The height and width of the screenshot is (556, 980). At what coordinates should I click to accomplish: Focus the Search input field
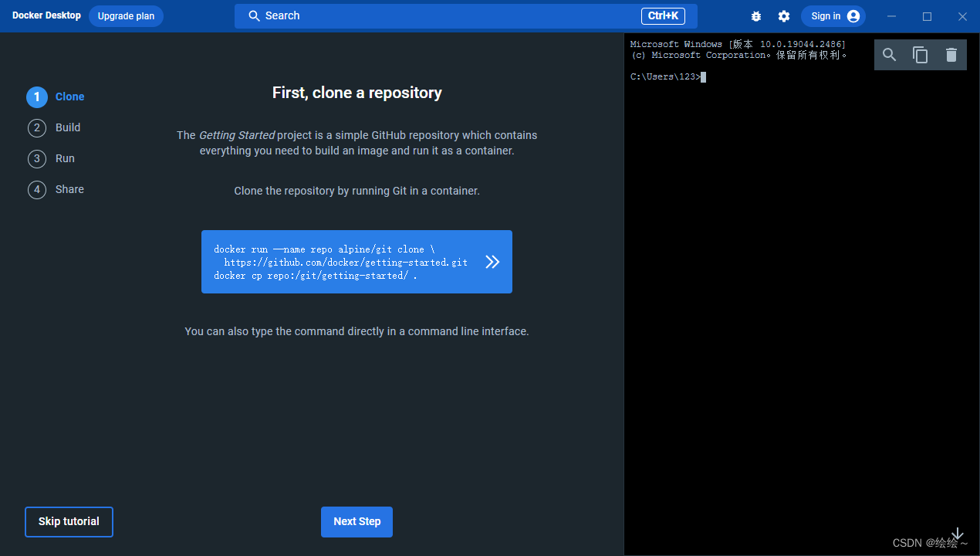[466, 16]
